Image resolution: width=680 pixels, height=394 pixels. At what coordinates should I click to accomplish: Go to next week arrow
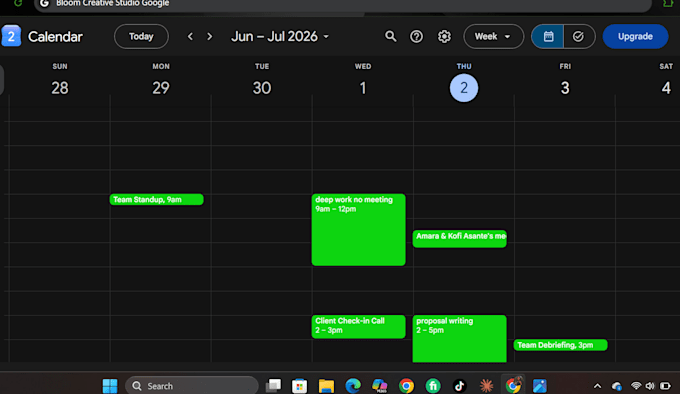coord(209,36)
